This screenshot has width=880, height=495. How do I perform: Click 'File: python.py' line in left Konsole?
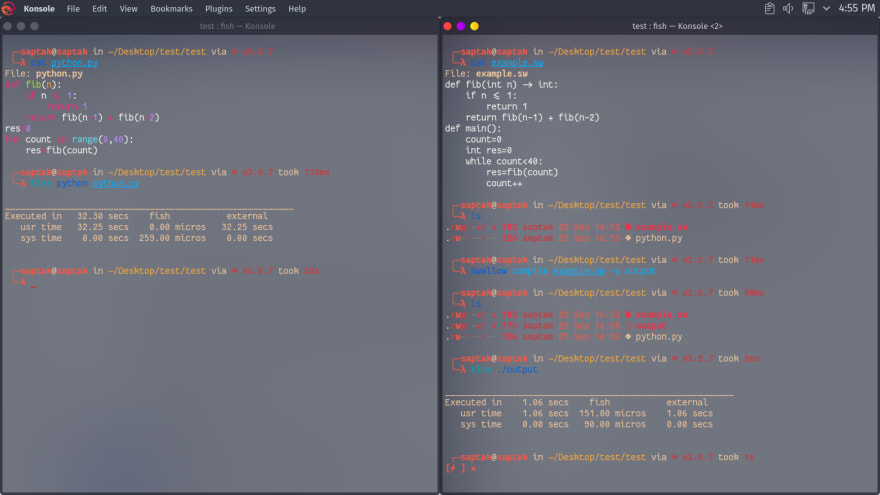pos(44,74)
